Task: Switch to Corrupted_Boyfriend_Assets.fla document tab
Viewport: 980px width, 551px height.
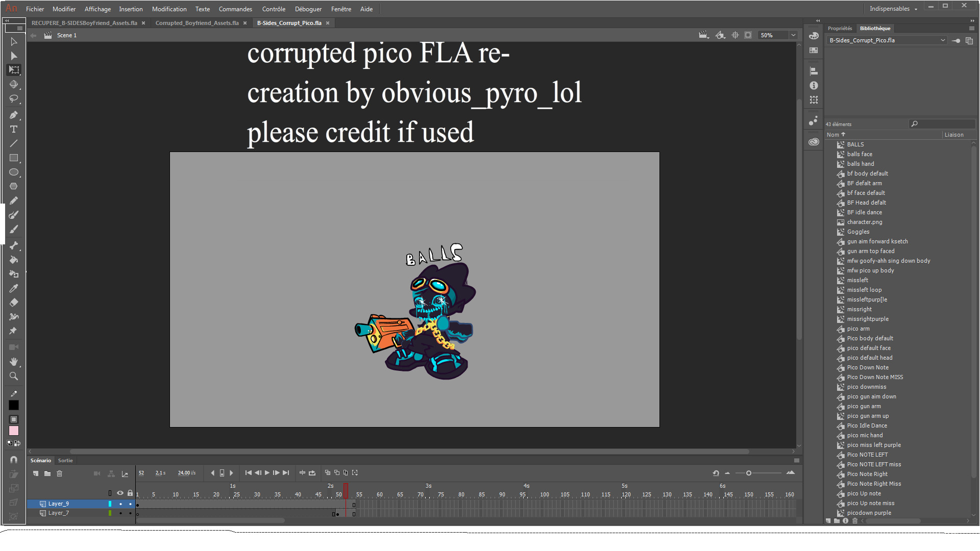Action: [197, 23]
